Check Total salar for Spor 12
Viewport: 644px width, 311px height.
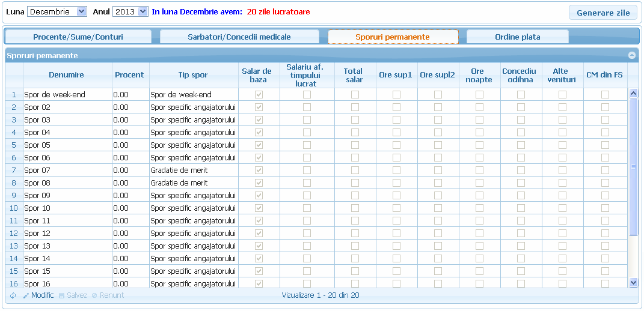[x=355, y=234]
